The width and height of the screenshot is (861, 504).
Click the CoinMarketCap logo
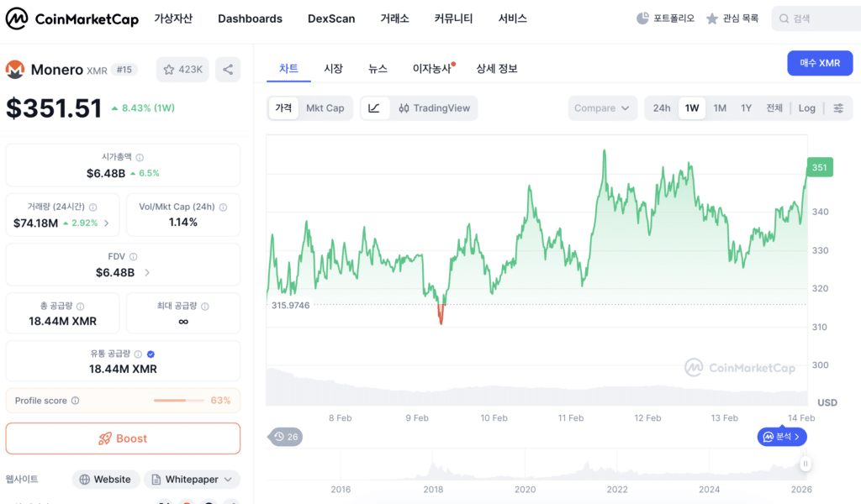(x=72, y=18)
